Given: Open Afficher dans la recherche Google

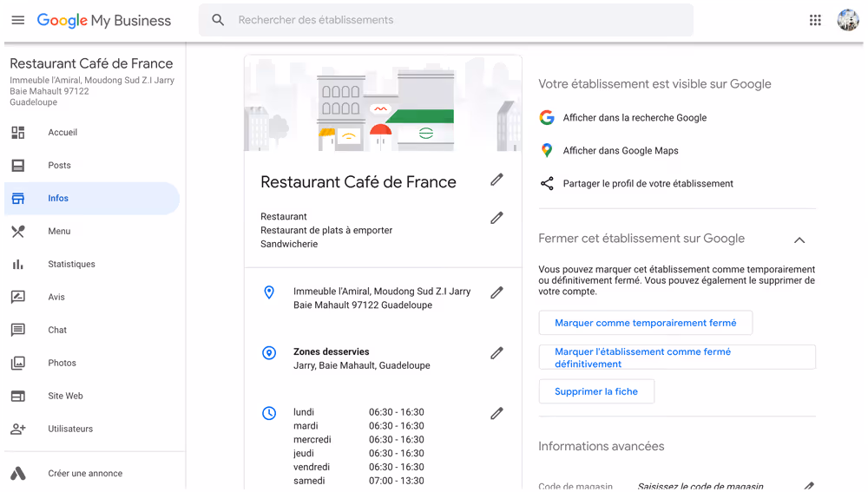Looking at the screenshot, I should (635, 117).
